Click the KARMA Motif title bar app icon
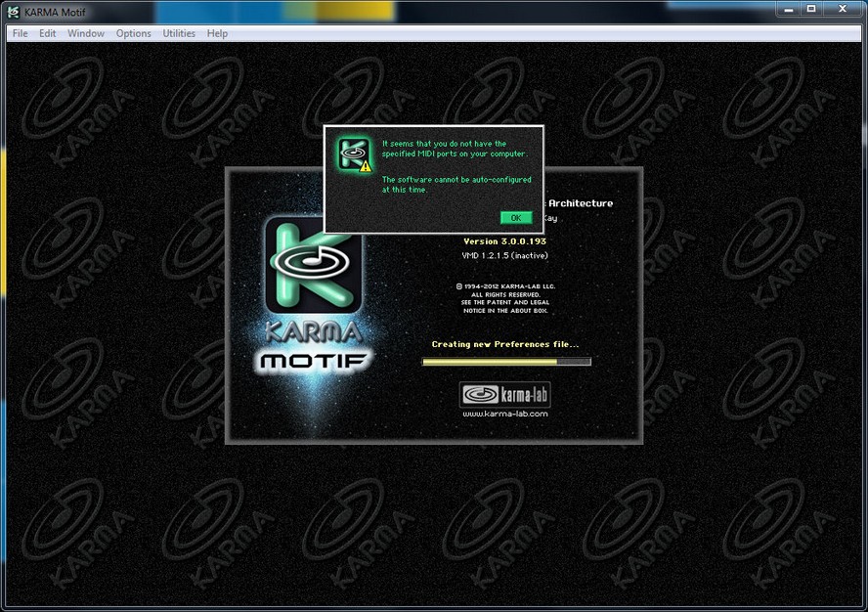 (14, 10)
